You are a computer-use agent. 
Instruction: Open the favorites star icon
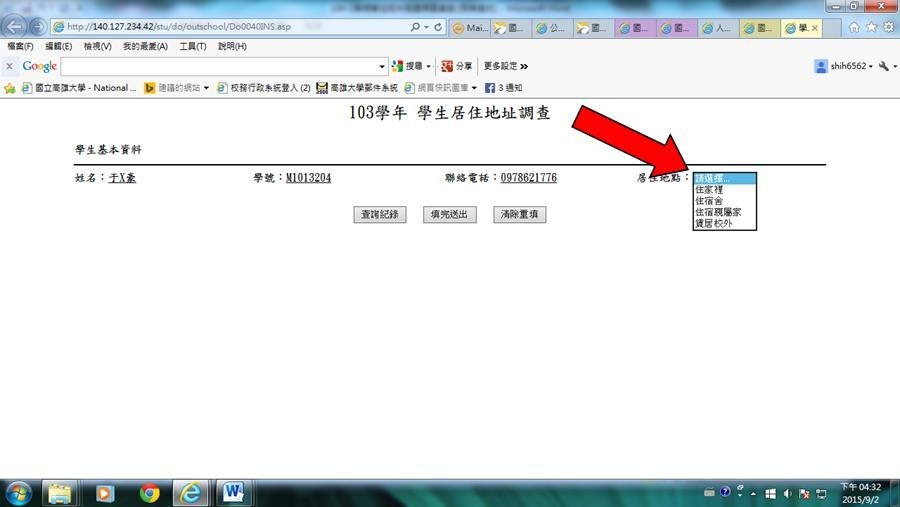click(870, 27)
